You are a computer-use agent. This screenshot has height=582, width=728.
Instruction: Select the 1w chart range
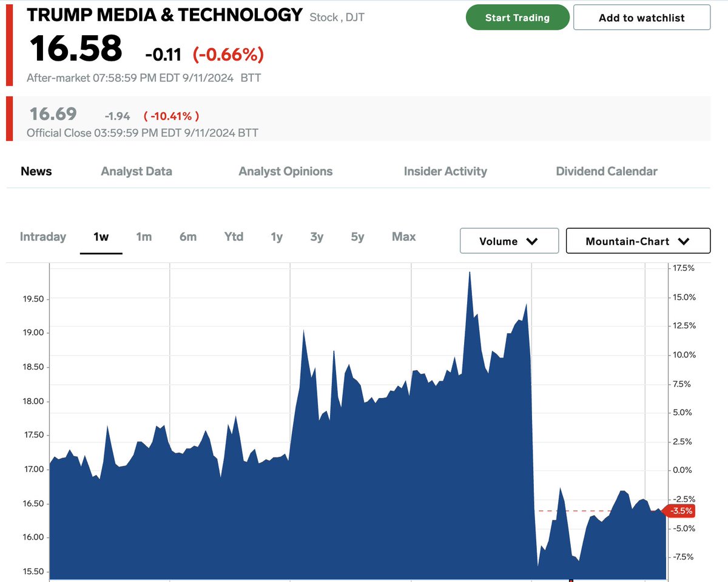coord(101,237)
